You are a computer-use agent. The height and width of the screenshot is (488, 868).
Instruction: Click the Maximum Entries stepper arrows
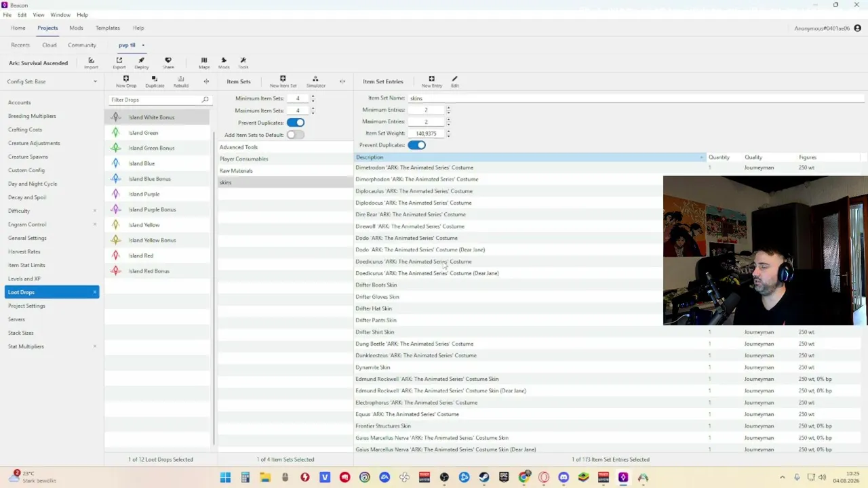pos(448,121)
